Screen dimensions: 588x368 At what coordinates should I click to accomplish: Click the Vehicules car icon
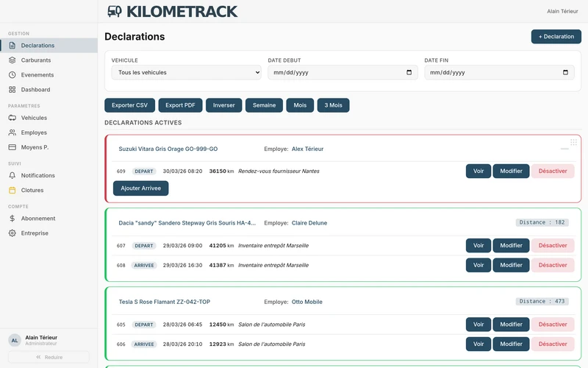[x=12, y=118]
